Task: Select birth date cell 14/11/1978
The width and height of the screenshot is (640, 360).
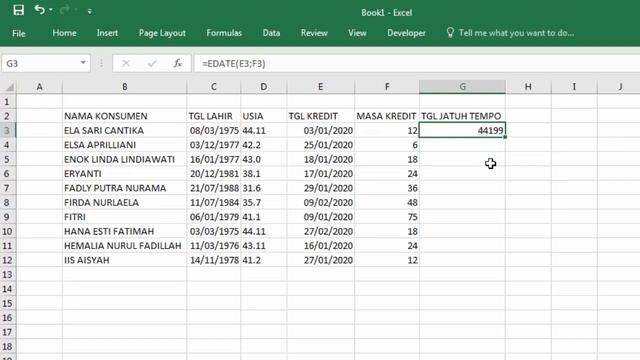Action: click(213, 260)
